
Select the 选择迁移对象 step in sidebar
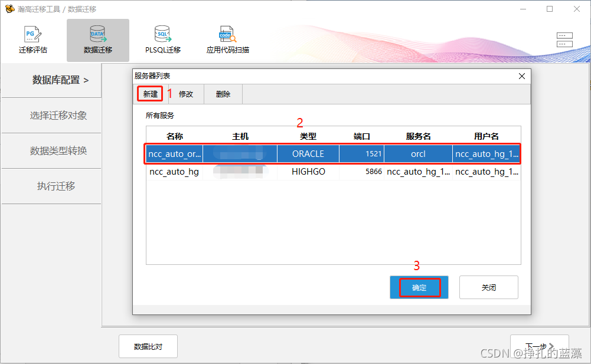(51, 115)
